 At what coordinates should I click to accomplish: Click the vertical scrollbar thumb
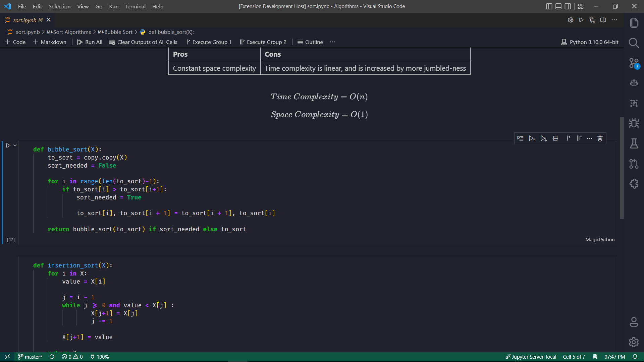pos(622,168)
